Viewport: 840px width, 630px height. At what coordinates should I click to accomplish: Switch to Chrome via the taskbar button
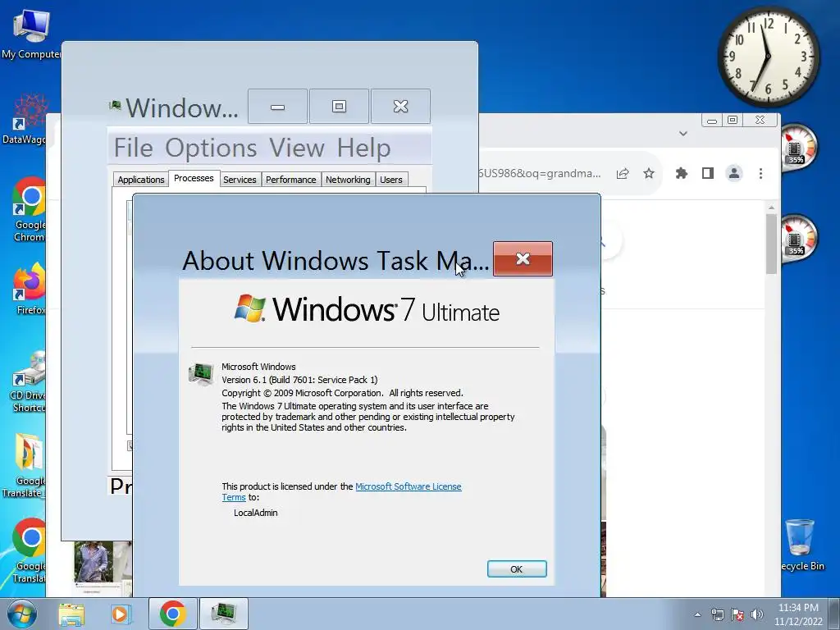pos(172,614)
